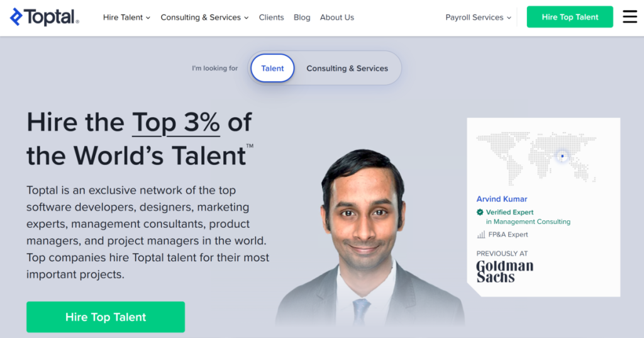Switch to Consulting & Services toggle option
Screen dimensions: 644x338
tap(347, 69)
